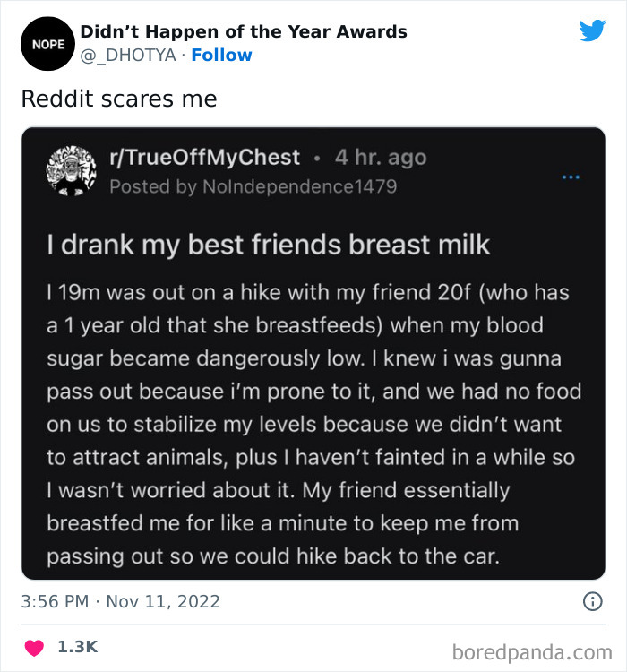Click the Reddit post body paragraph
Screen dimensions: 627x672
(313, 424)
